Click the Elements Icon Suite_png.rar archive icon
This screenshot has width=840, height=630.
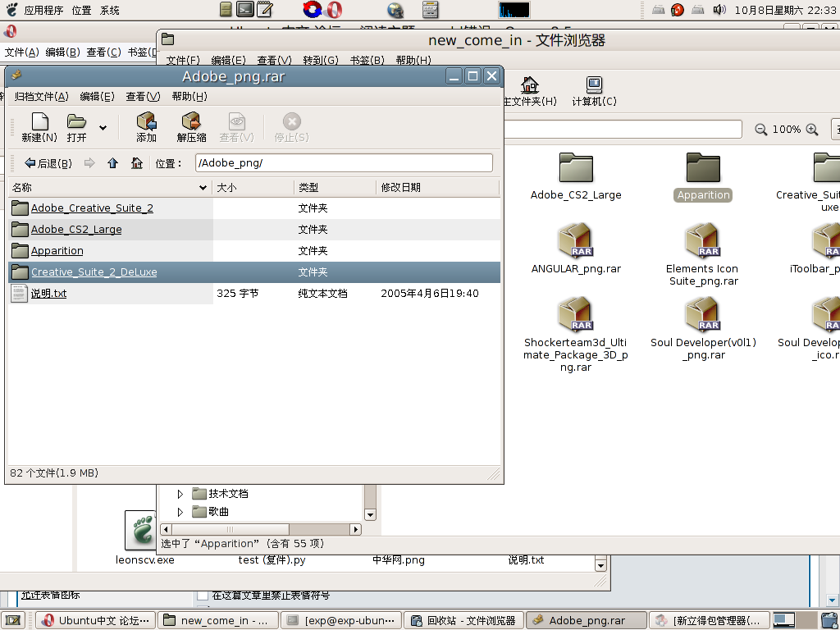[x=702, y=240]
